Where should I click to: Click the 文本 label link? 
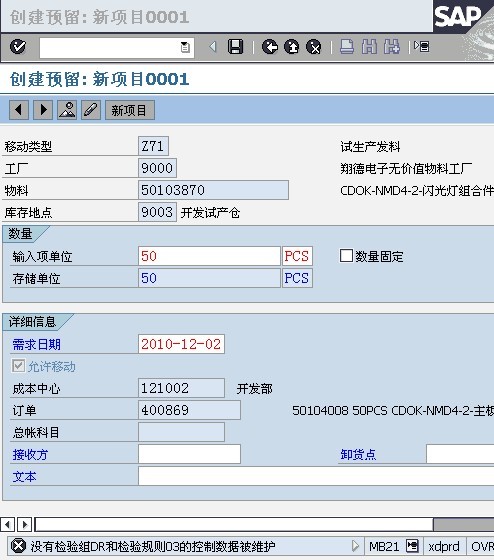point(24,477)
